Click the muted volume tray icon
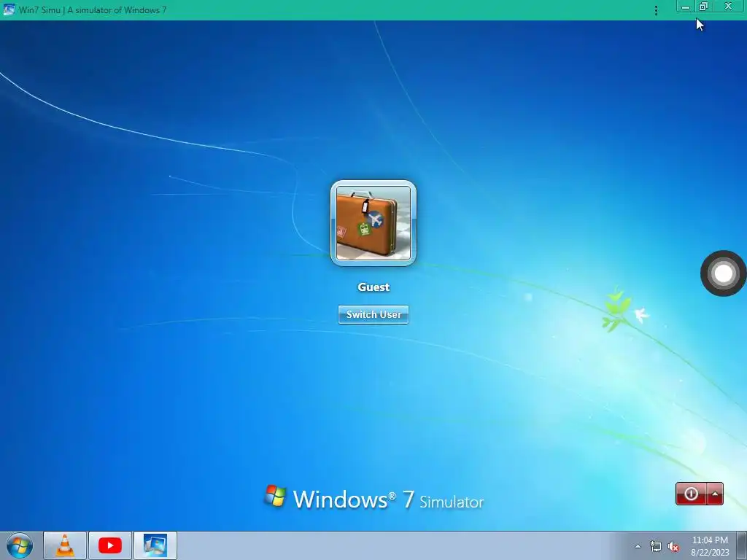 click(673, 547)
